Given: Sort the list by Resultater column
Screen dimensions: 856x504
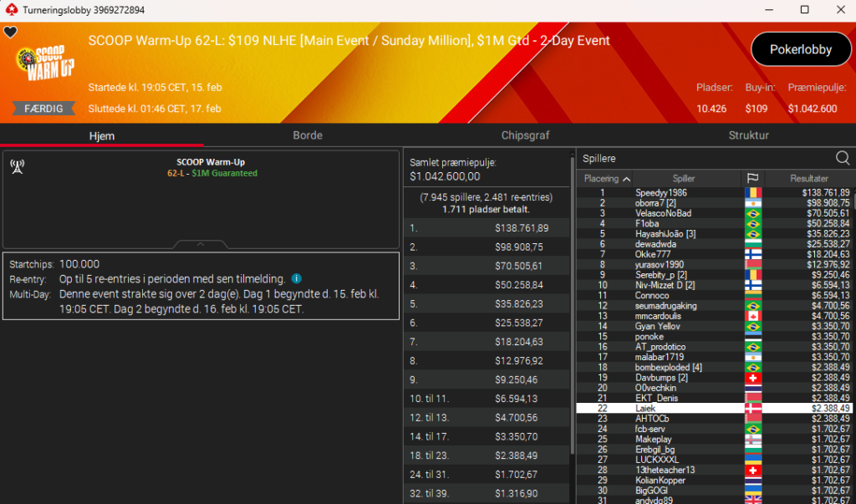Looking at the screenshot, I should point(808,178).
